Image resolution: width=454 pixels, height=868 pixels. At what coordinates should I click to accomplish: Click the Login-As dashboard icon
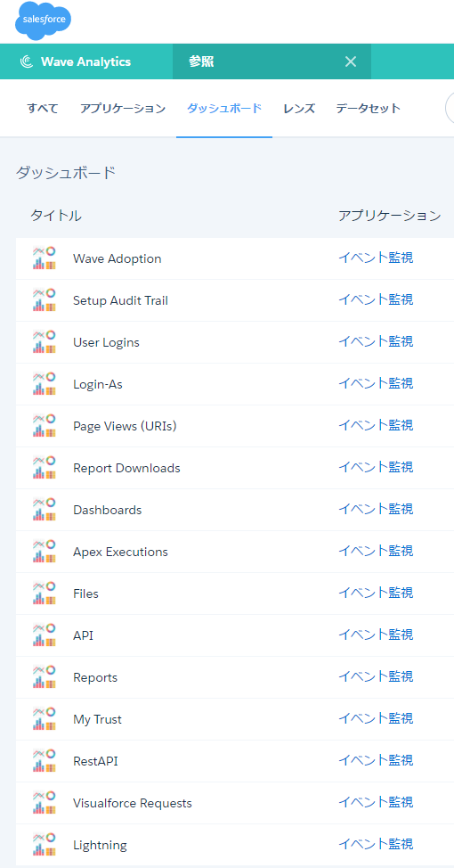pos(45,384)
